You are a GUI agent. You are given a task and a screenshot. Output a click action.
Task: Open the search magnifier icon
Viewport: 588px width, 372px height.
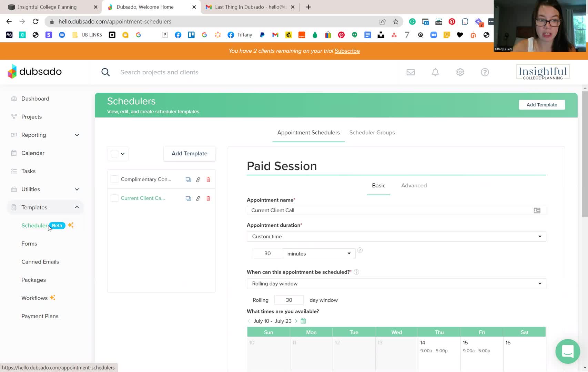click(x=105, y=72)
